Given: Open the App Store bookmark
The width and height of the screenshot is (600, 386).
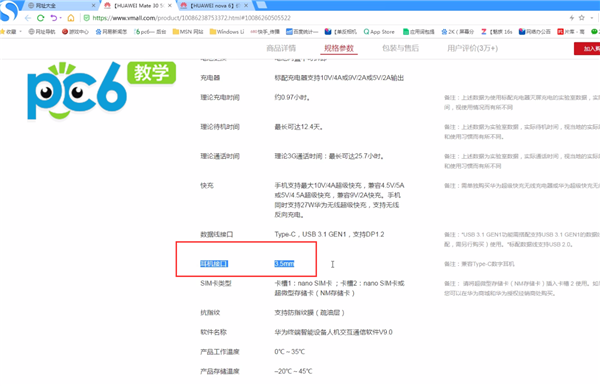Looking at the screenshot, I should pyautogui.click(x=379, y=32).
